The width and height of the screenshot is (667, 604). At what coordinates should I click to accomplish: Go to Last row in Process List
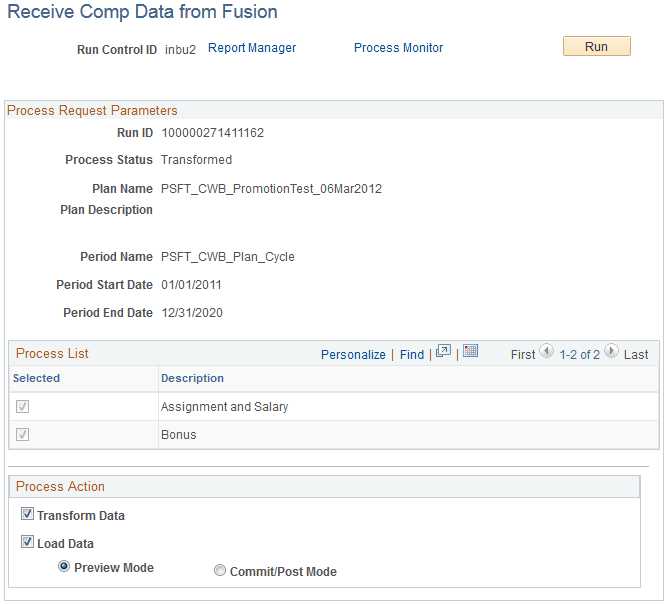(636, 355)
